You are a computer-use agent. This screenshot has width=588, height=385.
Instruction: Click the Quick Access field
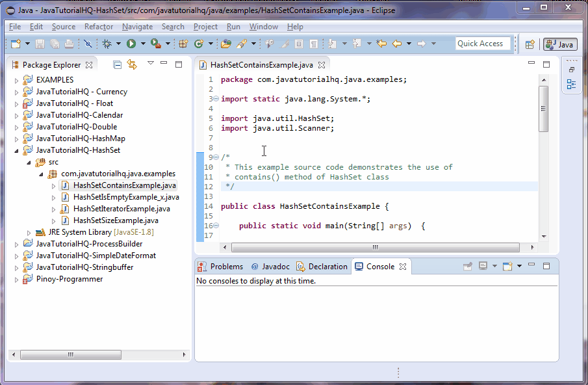(483, 43)
